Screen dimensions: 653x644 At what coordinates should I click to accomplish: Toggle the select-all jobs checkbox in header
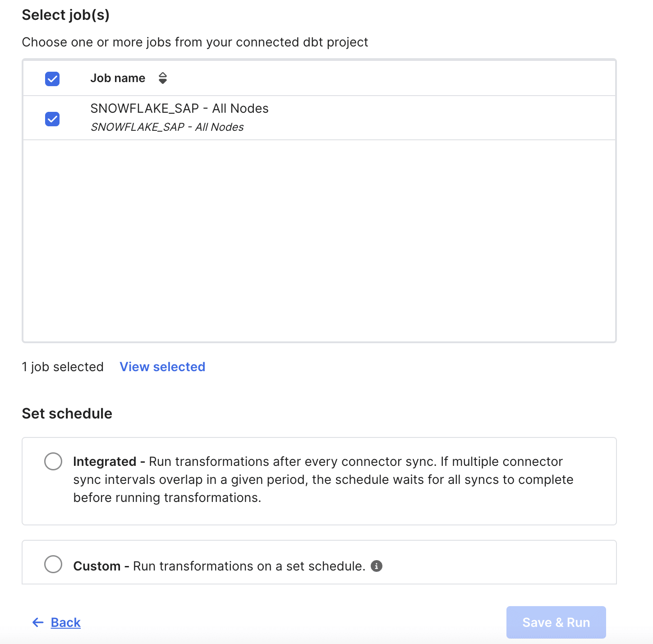[x=52, y=79]
